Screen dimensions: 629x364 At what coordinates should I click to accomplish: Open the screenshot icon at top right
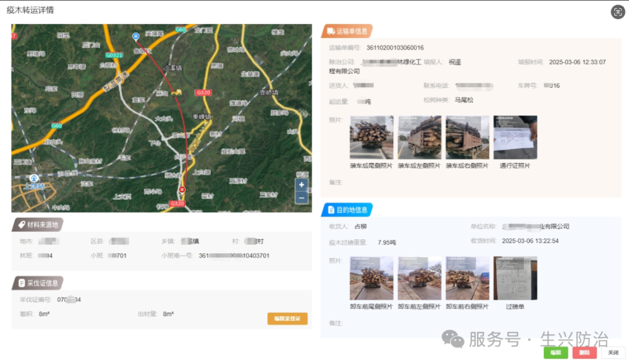point(617,12)
